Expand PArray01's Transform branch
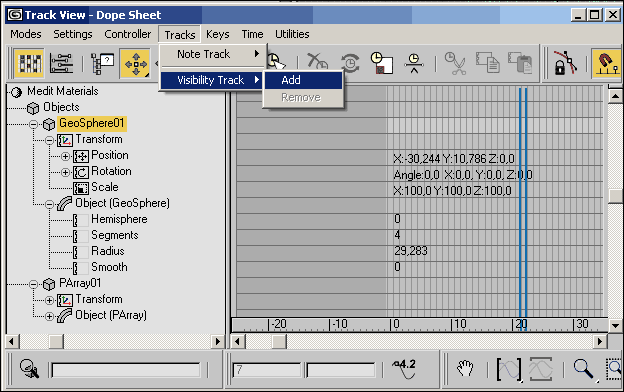This screenshot has height=392, width=624. [49, 300]
